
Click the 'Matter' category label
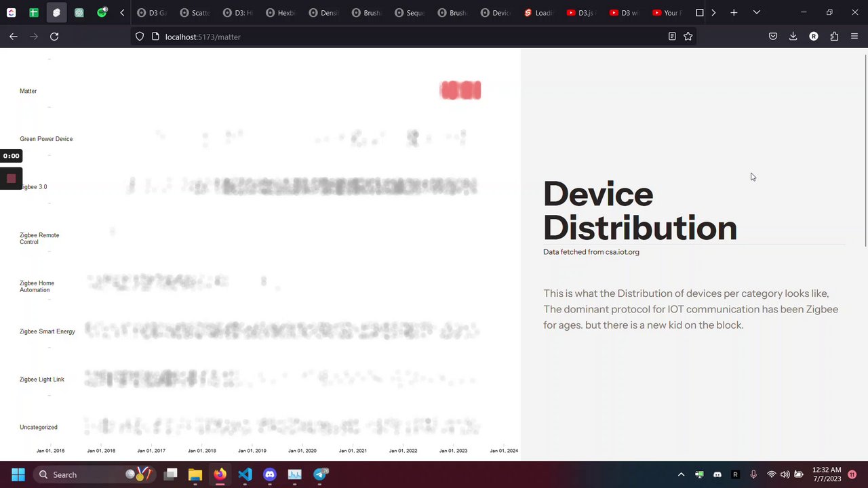pos(28,91)
